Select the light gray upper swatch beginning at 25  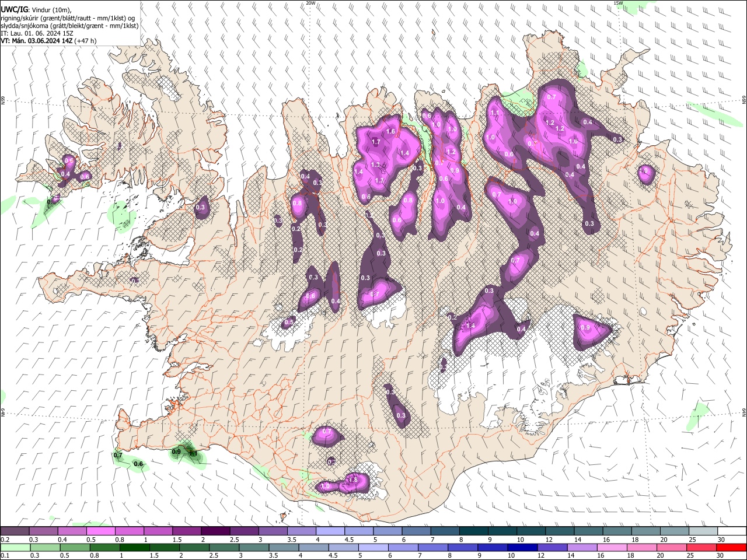[x=703, y=531]
